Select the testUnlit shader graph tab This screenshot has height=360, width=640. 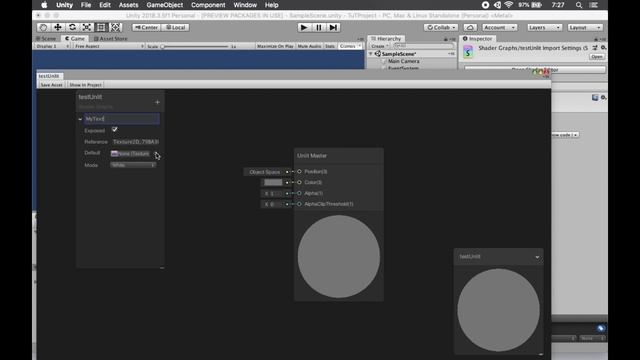coord(49,76)
